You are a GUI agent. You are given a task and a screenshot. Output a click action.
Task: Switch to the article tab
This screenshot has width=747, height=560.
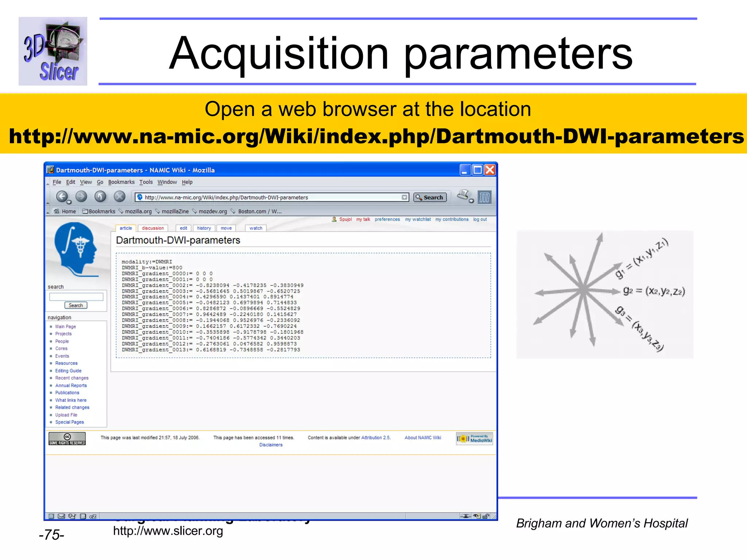[126, 228]
